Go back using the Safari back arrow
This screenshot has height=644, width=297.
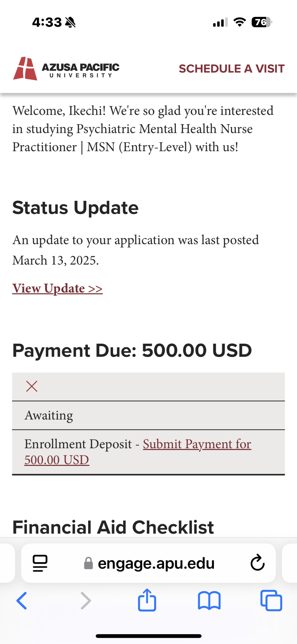(22, 601)
